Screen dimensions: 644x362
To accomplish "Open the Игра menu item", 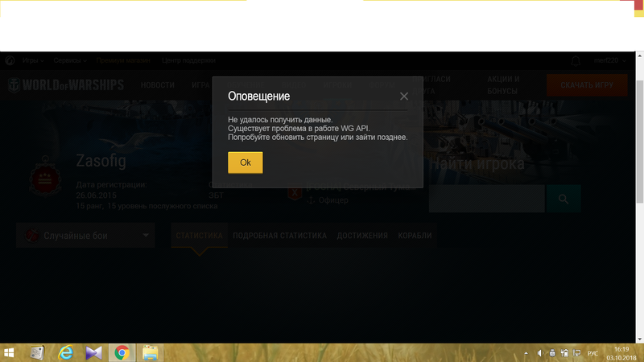I will pos(200,85).
